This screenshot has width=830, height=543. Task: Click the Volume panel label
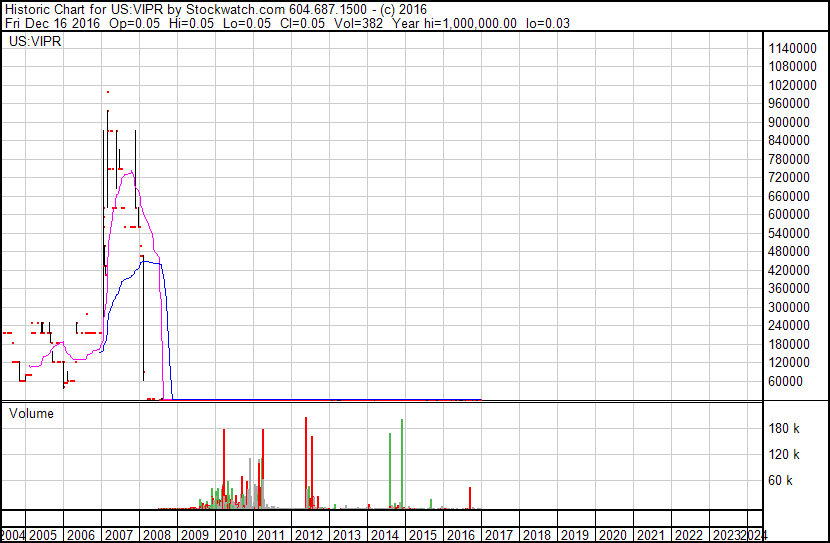coord(31,413)
